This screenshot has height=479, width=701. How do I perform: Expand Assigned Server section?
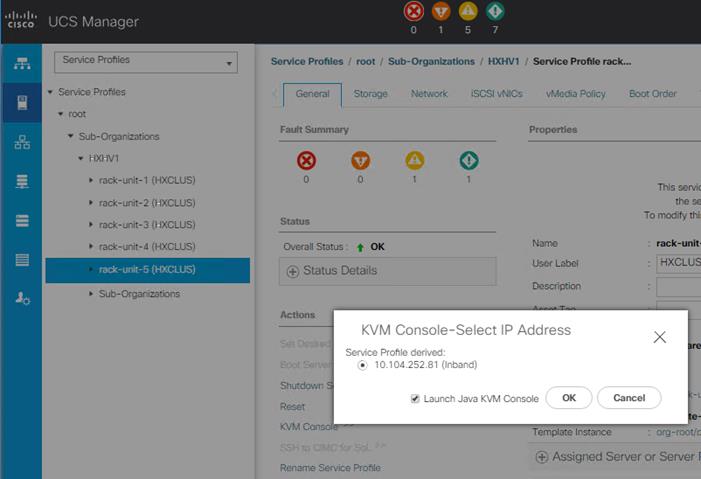pos(542,457)
